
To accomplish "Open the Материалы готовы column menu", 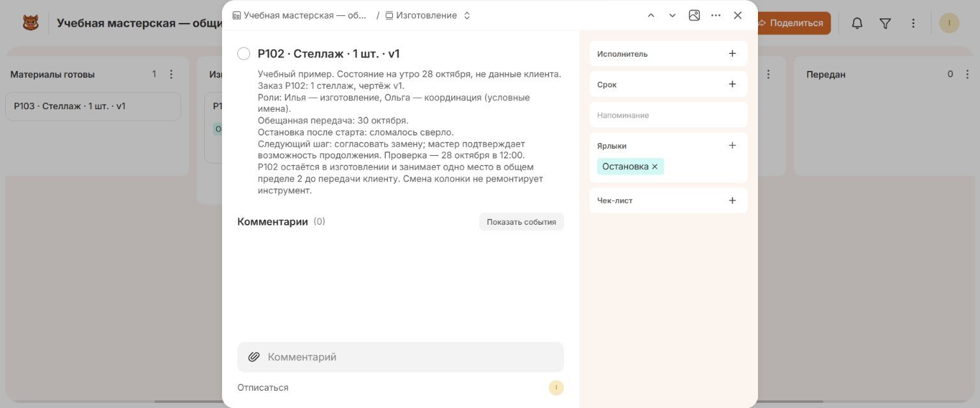I will point(171,75).
